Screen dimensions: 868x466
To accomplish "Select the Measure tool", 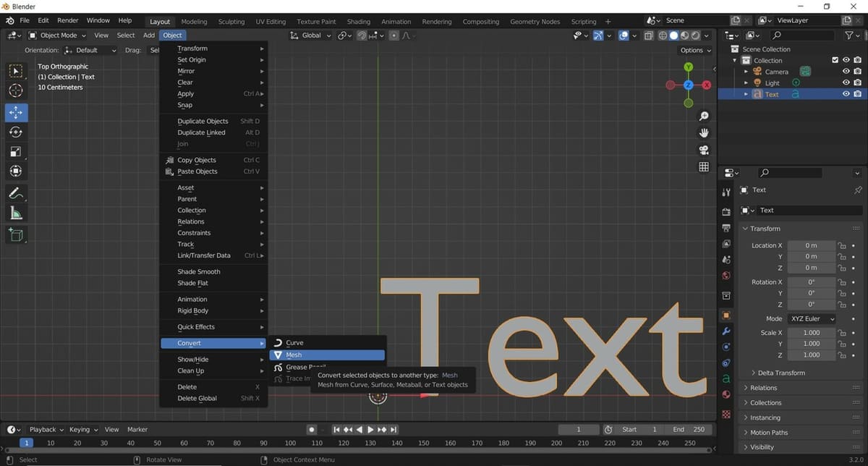I will 16,213.
